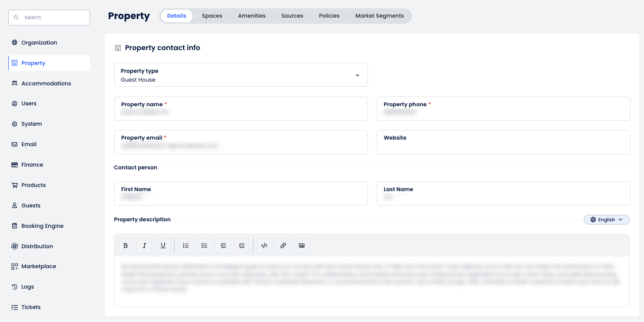The height and width of the screenshot is (322, 644).
Task: Click the Property building icon in sidebar
Action: [14, 63]
